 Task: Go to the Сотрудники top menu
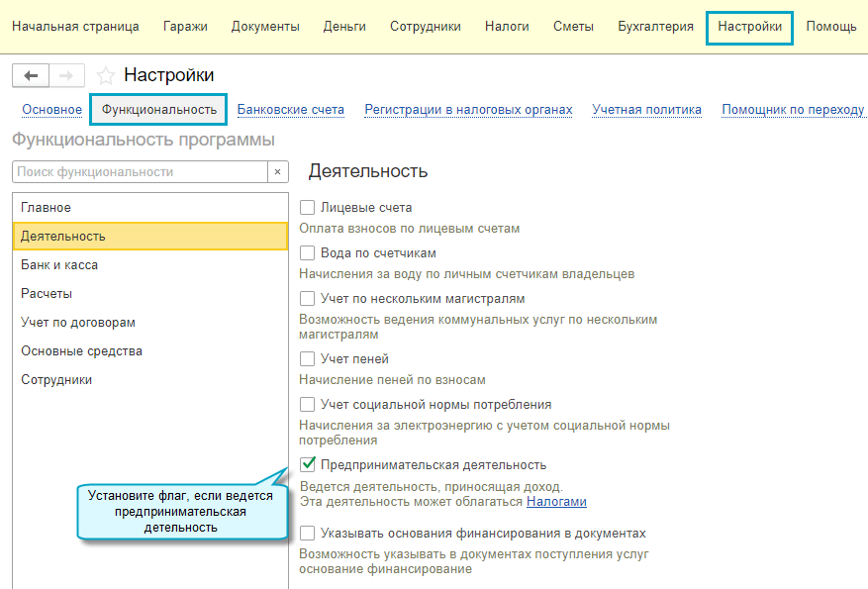426,27
